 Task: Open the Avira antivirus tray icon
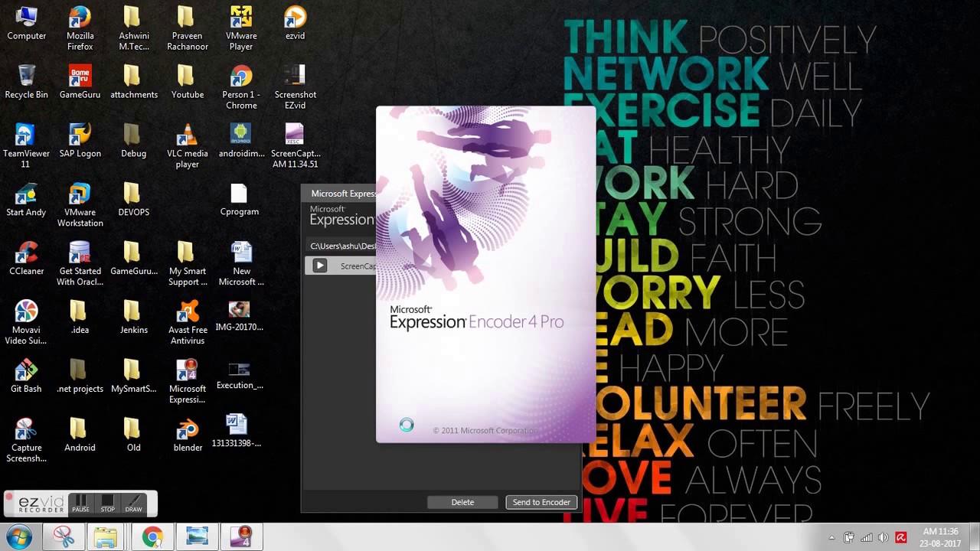tap(901, 538)
